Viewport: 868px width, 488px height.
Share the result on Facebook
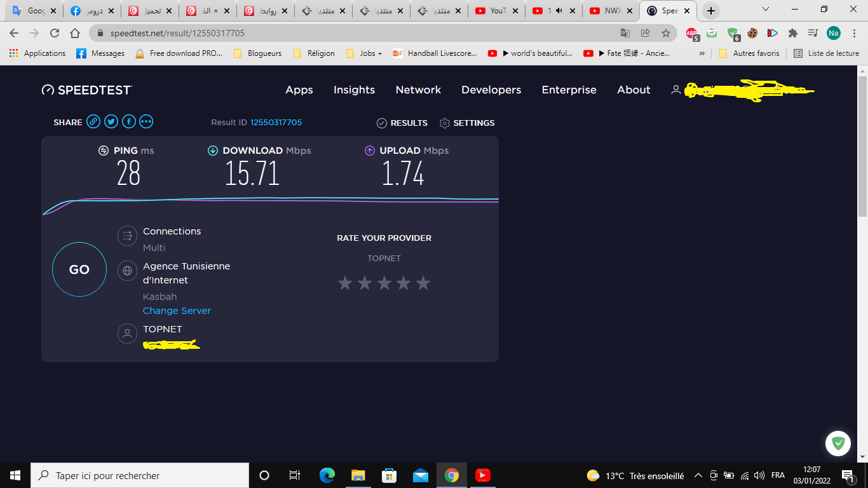click(x=129, y=122)
